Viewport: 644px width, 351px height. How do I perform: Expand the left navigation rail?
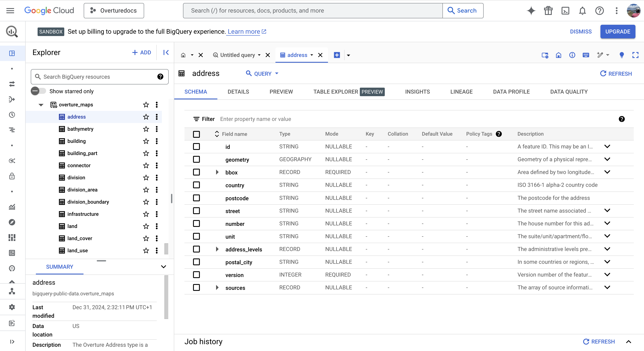(x=12, y=342)
